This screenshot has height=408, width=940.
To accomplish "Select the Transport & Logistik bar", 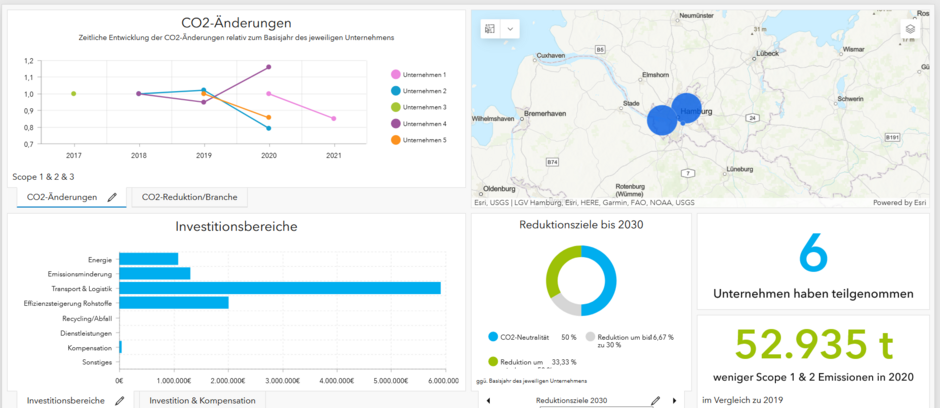I will (280, 288).
